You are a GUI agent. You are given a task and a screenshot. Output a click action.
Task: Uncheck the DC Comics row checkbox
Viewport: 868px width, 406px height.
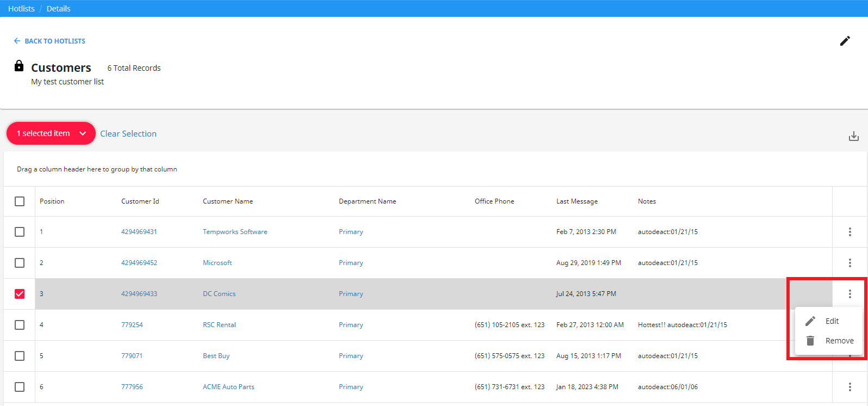pyautogui.click(x=20, y=294)
